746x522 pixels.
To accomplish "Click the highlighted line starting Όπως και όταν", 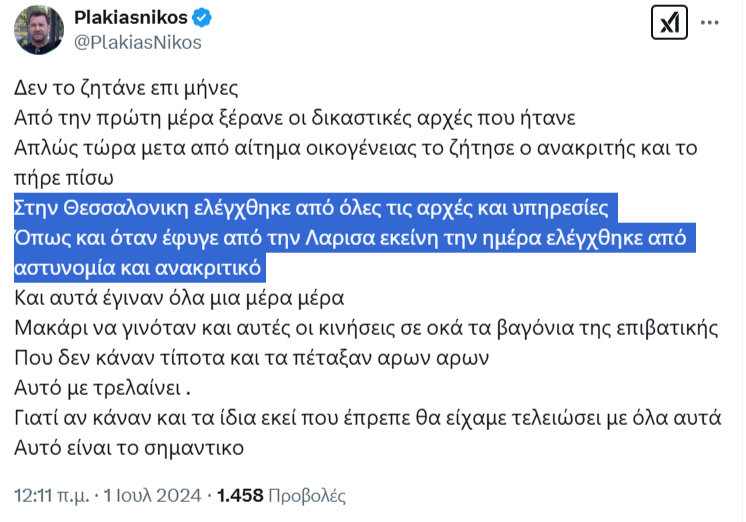I will pos(350,237).
